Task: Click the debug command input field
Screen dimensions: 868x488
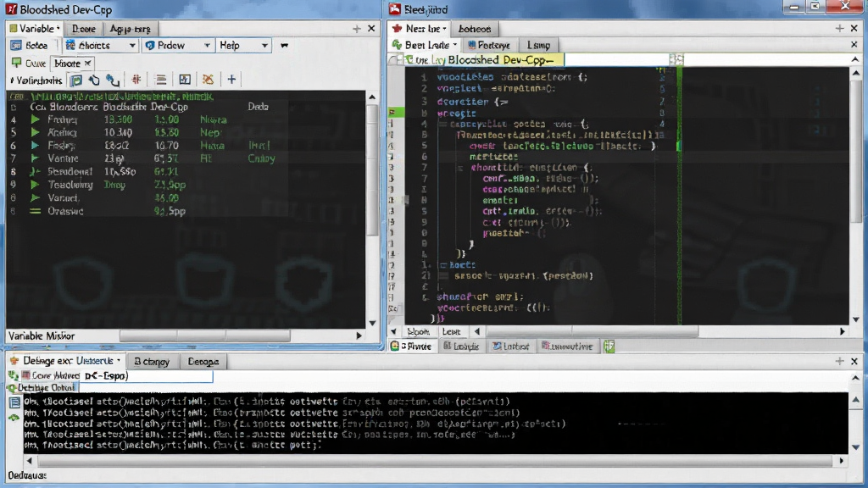Action: pyautogui.click(x=147, y=375)
